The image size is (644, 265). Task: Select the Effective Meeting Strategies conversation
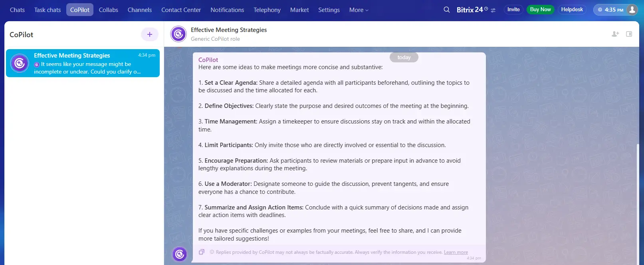click(x=83, y=63)
